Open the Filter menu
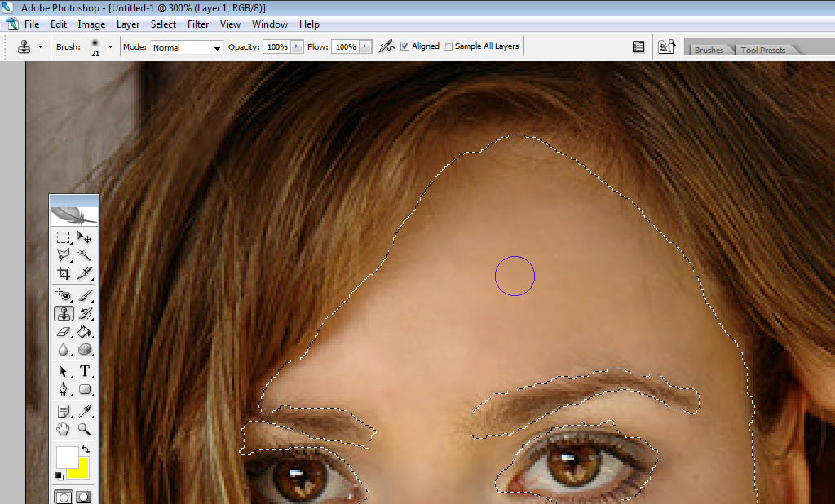This screenshot has height=504, width=835. (x=198, y=24)
